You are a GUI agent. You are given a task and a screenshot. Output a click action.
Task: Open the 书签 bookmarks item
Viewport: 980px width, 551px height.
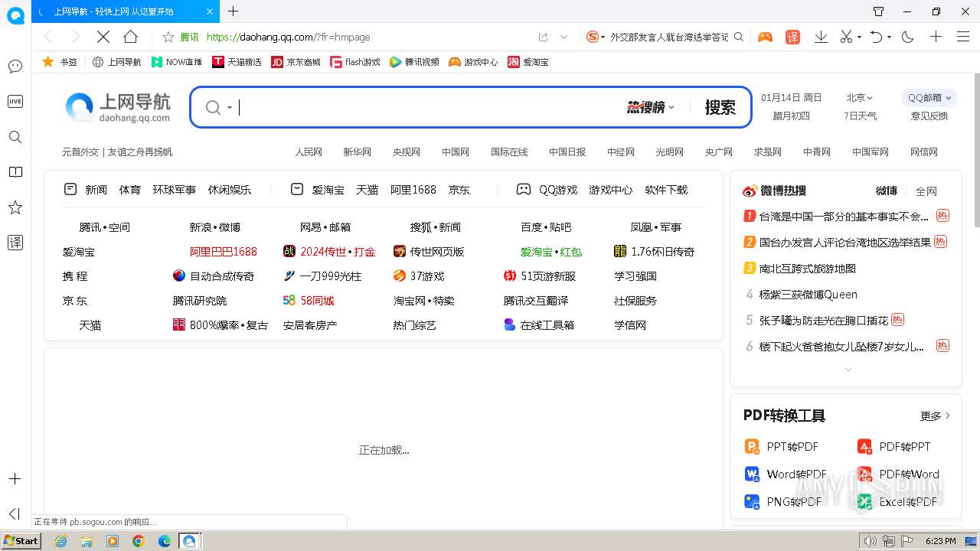click(60, 62)
